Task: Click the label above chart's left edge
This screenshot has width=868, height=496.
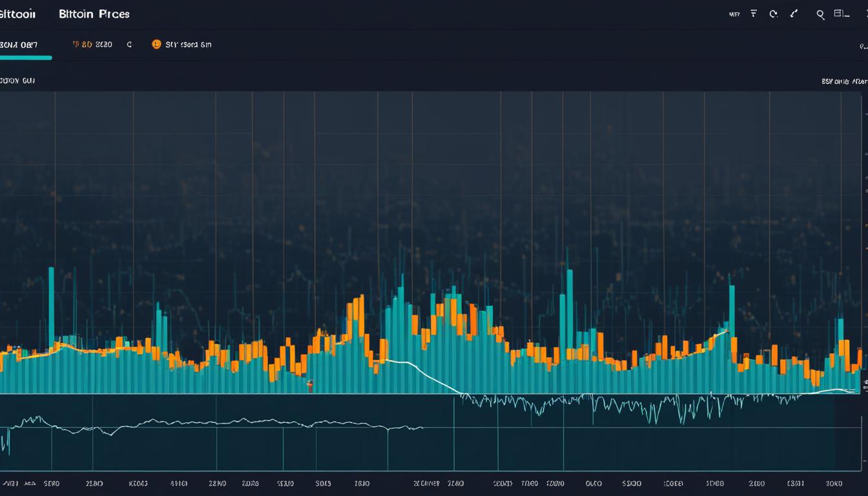Action: tap(17, 81)
